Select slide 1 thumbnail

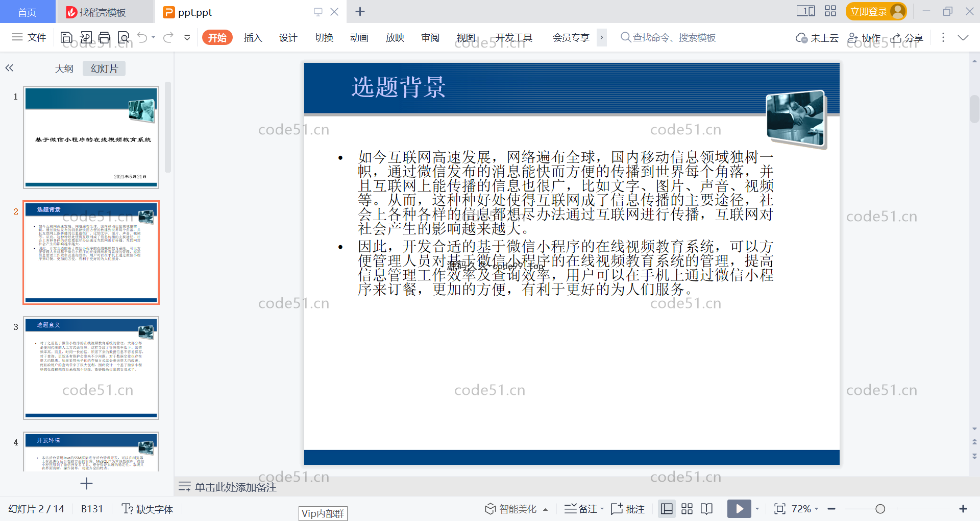[91, 137]
